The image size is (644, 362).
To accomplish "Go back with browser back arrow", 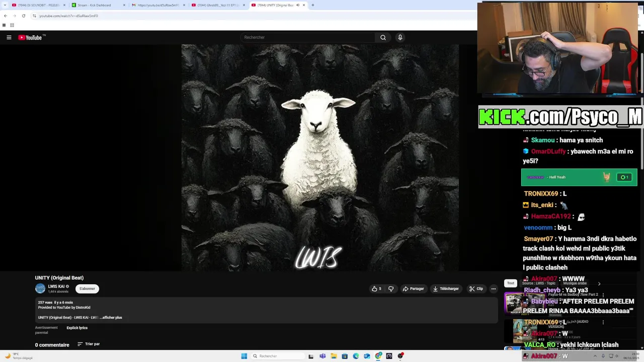I will click(x=6, y=16).
